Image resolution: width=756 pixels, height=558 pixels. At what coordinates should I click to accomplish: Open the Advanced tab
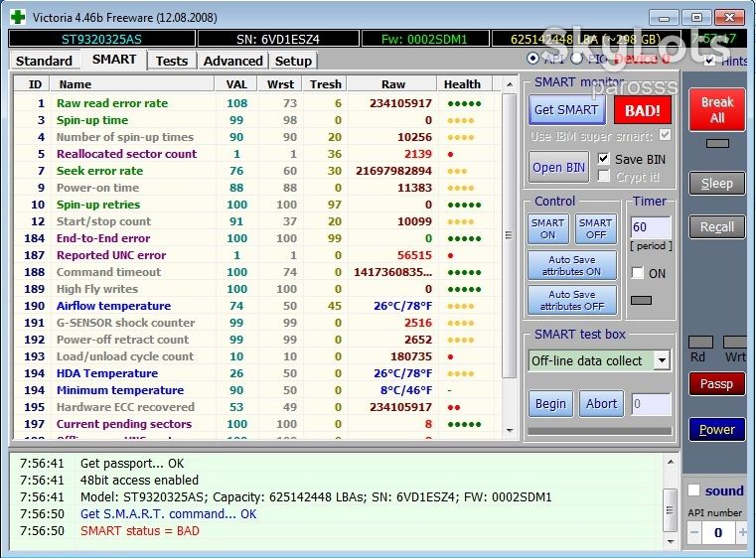[232, 62]
